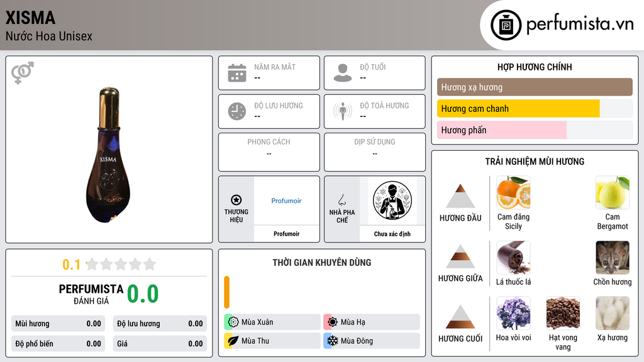Screen dimensions: 644x362
Task: Click the Chưa xác định perfumer portrait
Action: (392, 200)
